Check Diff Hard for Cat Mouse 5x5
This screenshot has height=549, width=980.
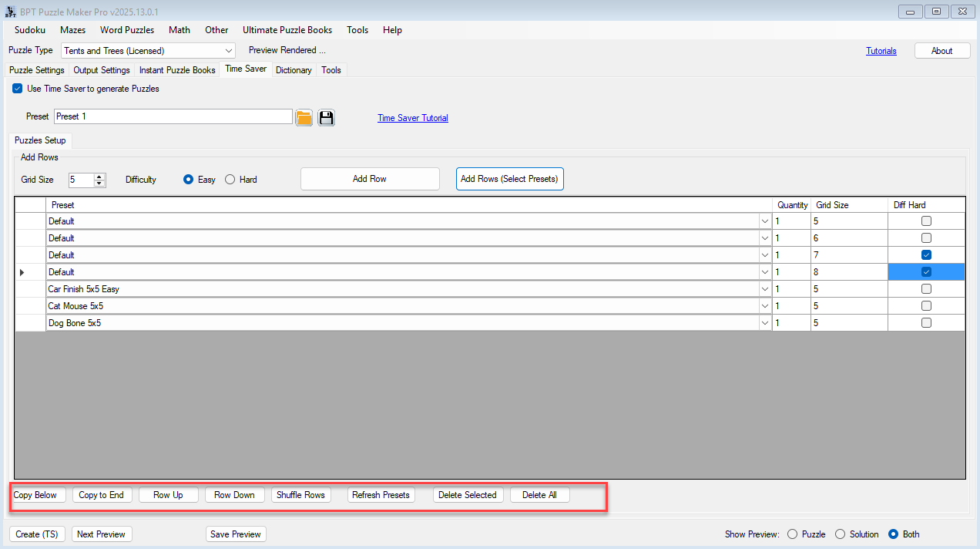coord(926,306)
